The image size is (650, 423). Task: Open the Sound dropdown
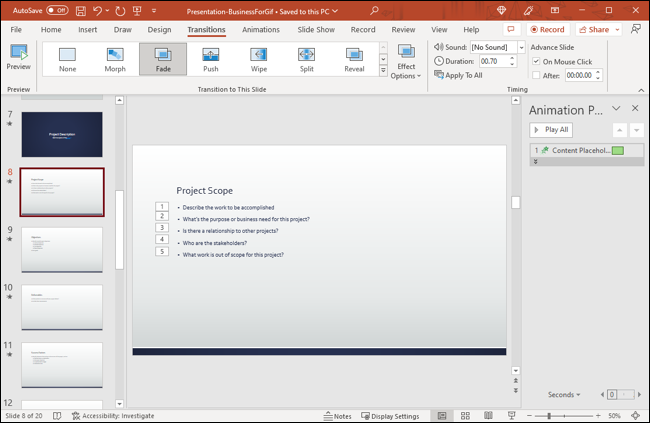521,47
